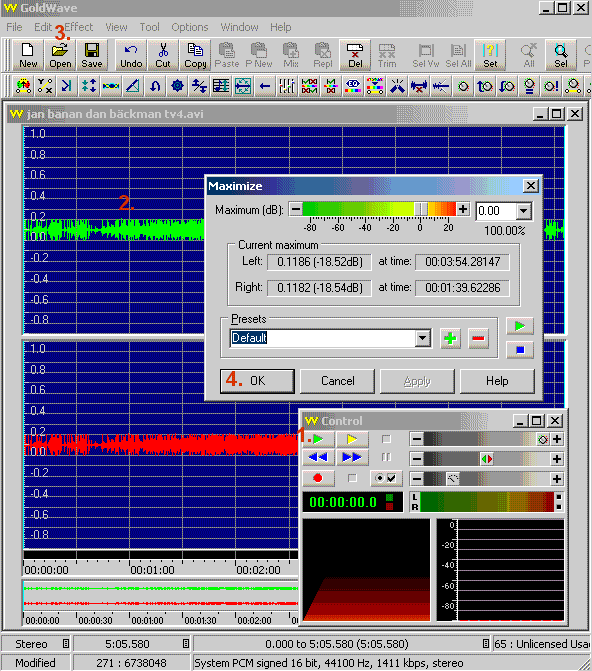Viewport: 592px width, 671px height.
Task: Click the Open file toolbar button
Action: [x=60, y=56]
